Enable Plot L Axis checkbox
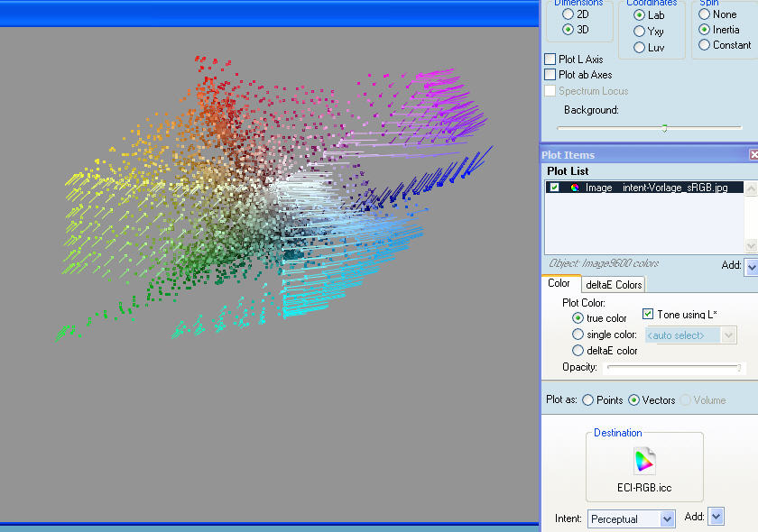The height and width of the screenshot is (532, 758). (x=550, y=60)
